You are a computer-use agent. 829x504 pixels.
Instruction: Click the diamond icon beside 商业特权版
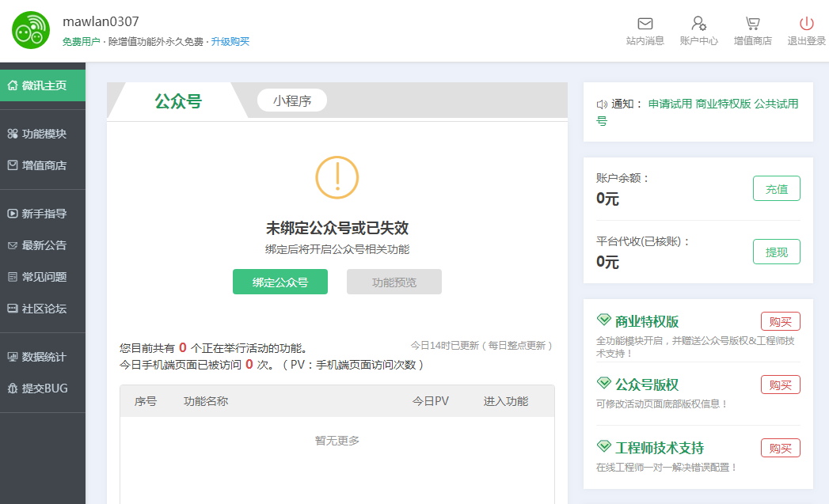(603, 320)
